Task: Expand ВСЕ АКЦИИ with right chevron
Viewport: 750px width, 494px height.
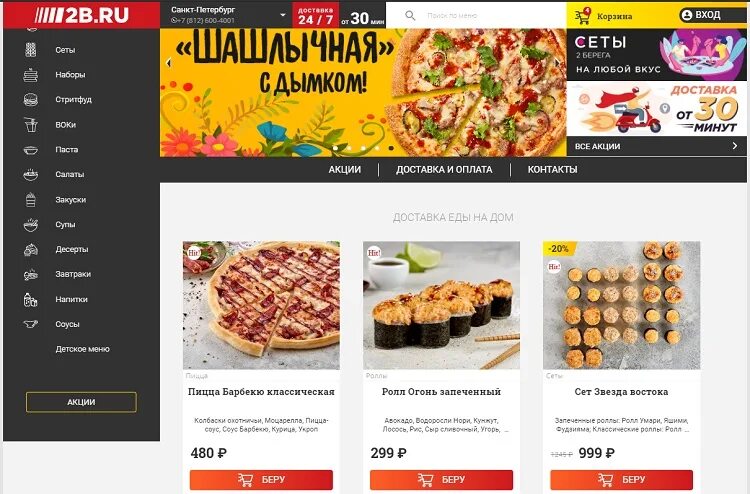Action: point(735,146)
